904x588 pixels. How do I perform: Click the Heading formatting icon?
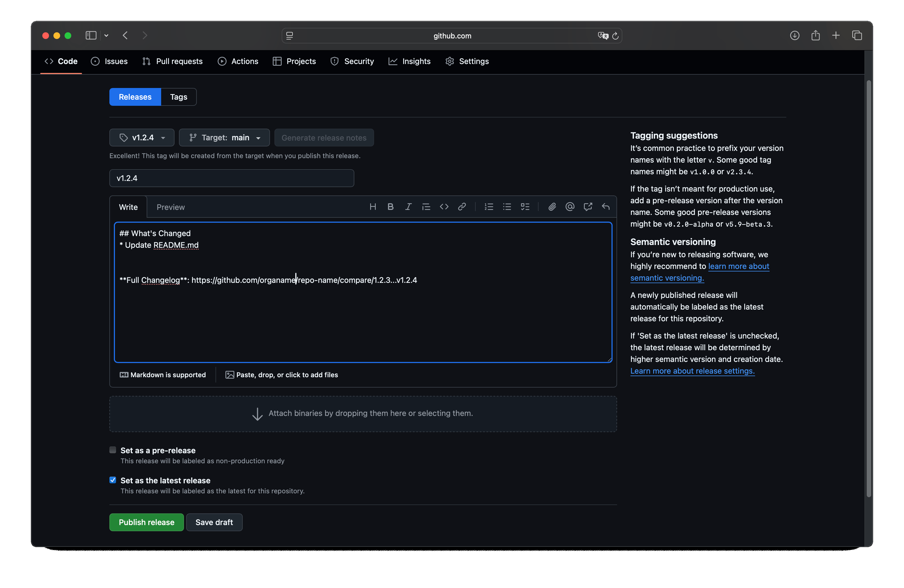373,207
